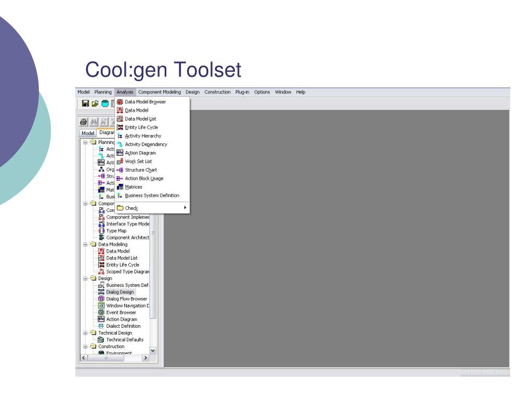Open the Check submenu arrow
The height and width of the screenshot is (399, 532).
tap(185, 208)
